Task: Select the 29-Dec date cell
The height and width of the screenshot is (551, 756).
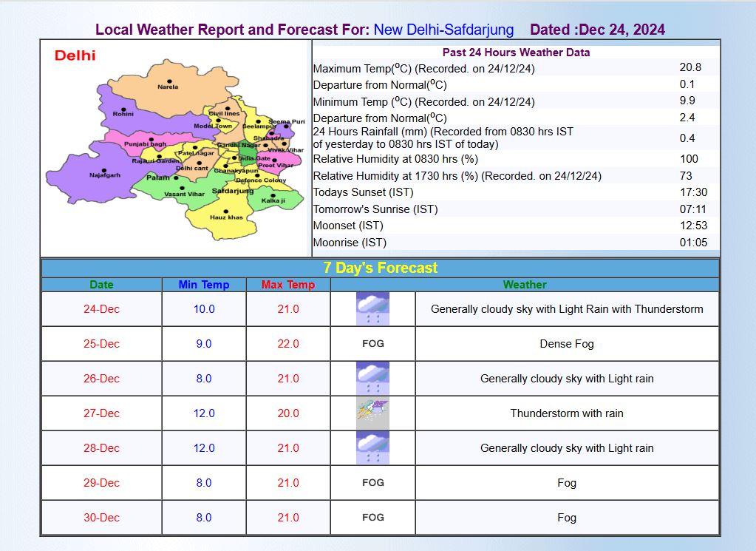Action: point(101,482)
